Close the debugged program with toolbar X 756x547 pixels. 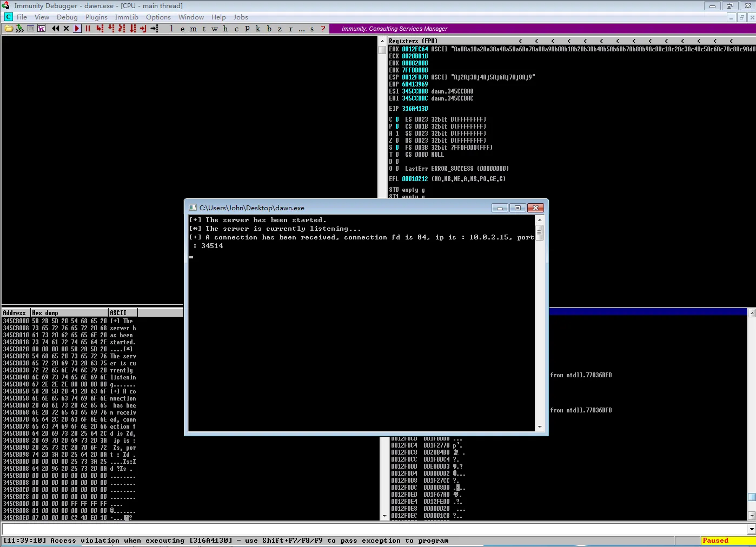(x=67, y=29)
